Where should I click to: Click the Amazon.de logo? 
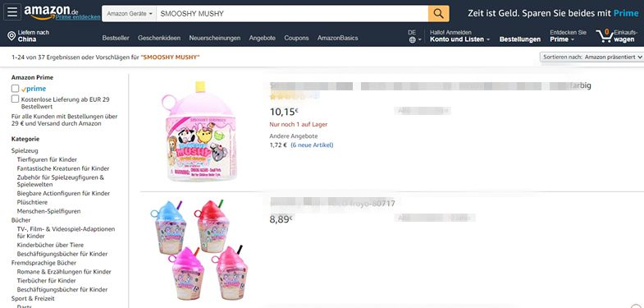pos(51,11)
